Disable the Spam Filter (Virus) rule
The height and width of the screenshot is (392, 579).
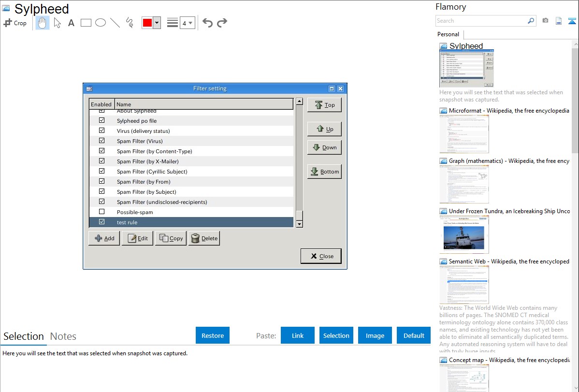[101, 141]
